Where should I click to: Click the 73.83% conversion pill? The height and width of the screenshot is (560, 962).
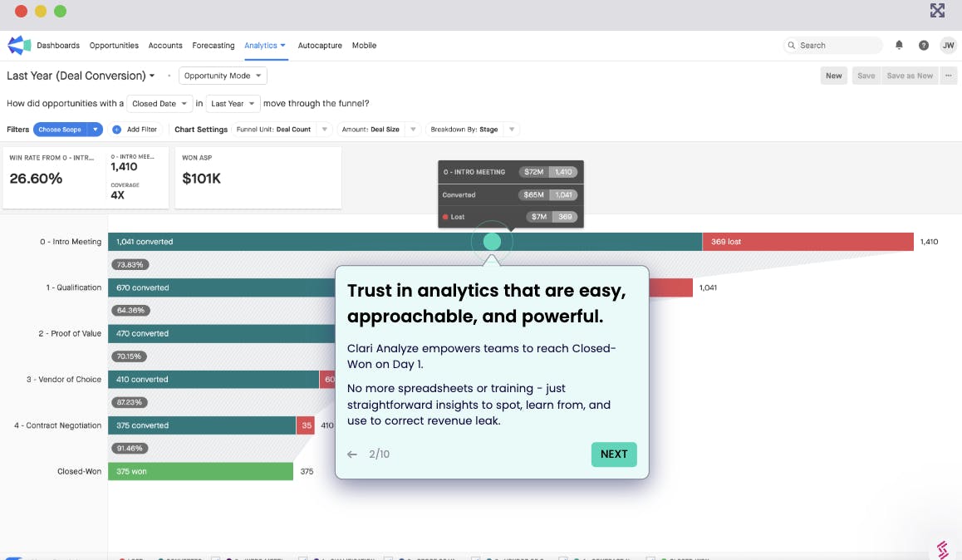click(130, 265)
